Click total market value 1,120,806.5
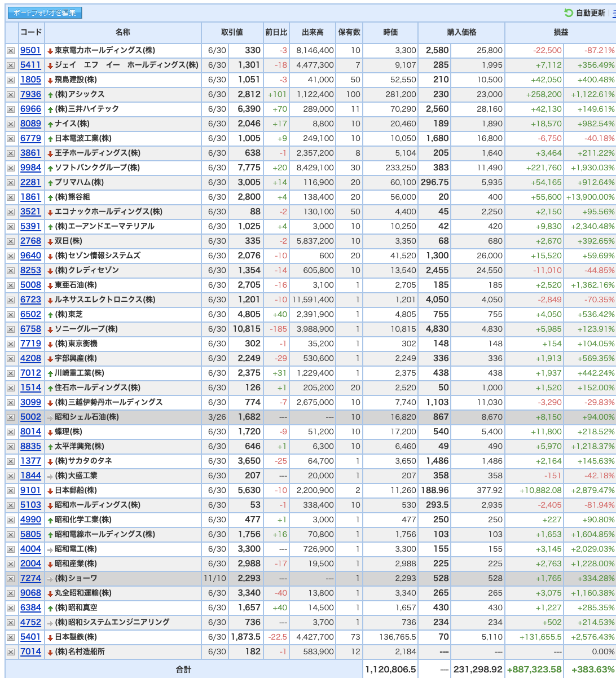 (x=390, y=669)
